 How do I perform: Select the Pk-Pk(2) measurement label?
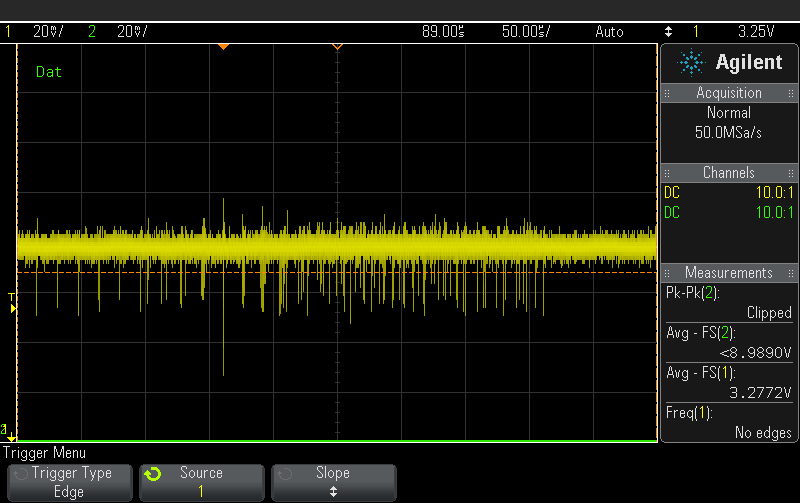coord(692,293)
